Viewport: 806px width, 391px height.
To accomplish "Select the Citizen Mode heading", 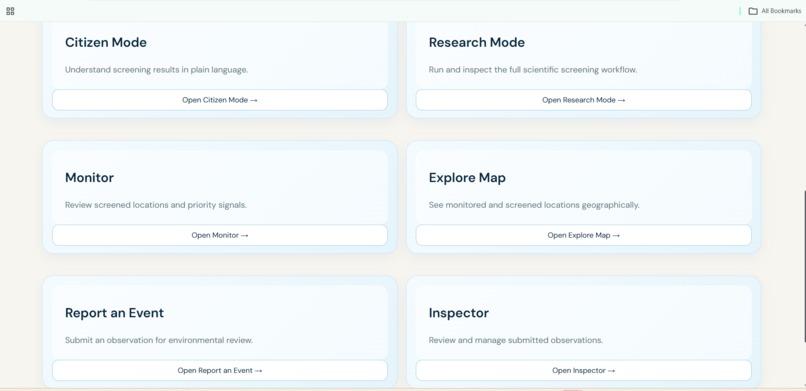I will [x=106, y=43].
